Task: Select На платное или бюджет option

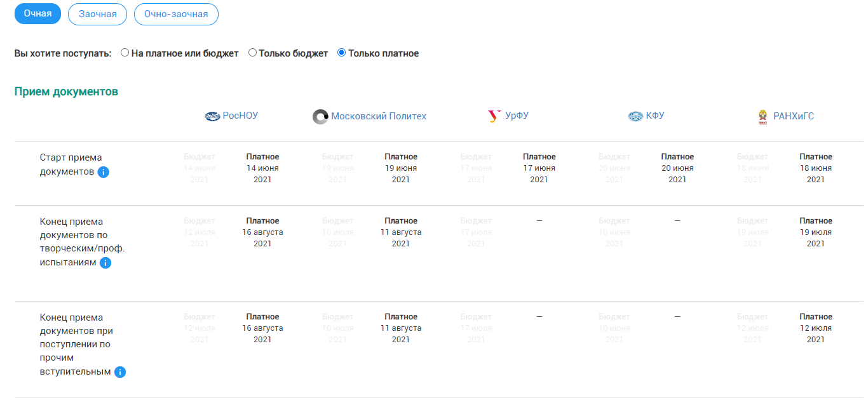Action: [125, 53]
